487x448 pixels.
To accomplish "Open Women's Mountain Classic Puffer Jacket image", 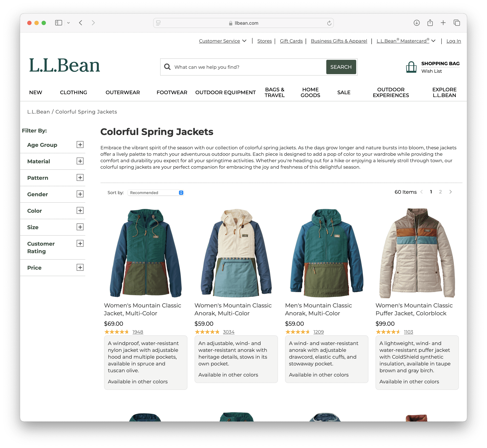I will (x=417, y=253).
